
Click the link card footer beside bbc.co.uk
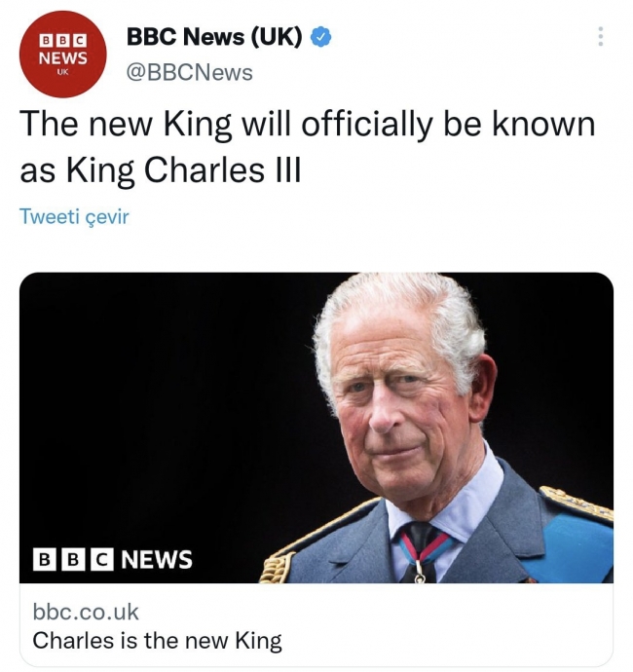[316, 625]
